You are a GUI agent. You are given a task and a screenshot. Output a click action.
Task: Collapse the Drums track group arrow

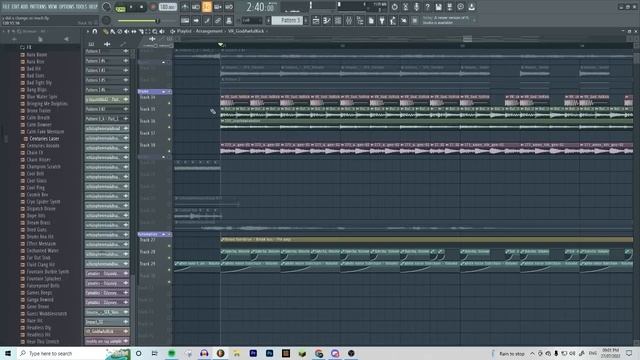click(x=164, y=91)
